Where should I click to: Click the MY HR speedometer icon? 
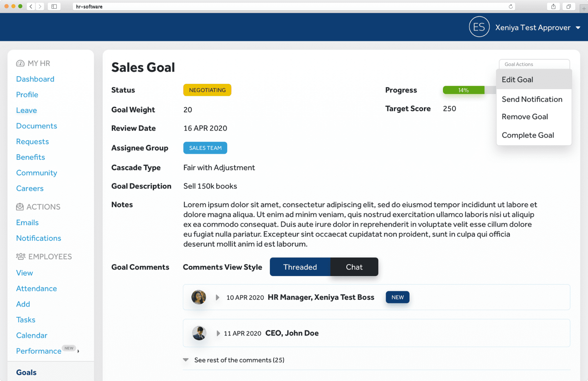20,63
